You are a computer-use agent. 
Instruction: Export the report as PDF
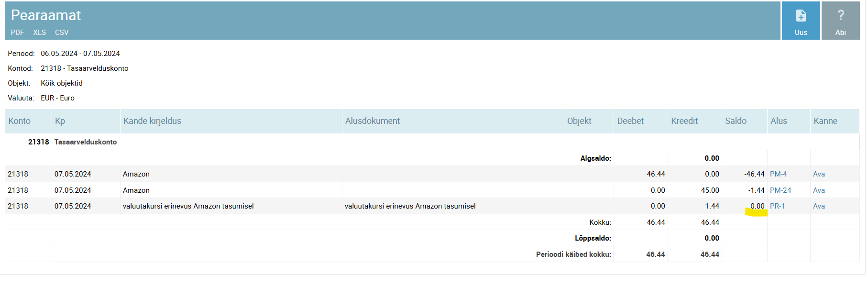pyautogui.click(x=17, y=33)
